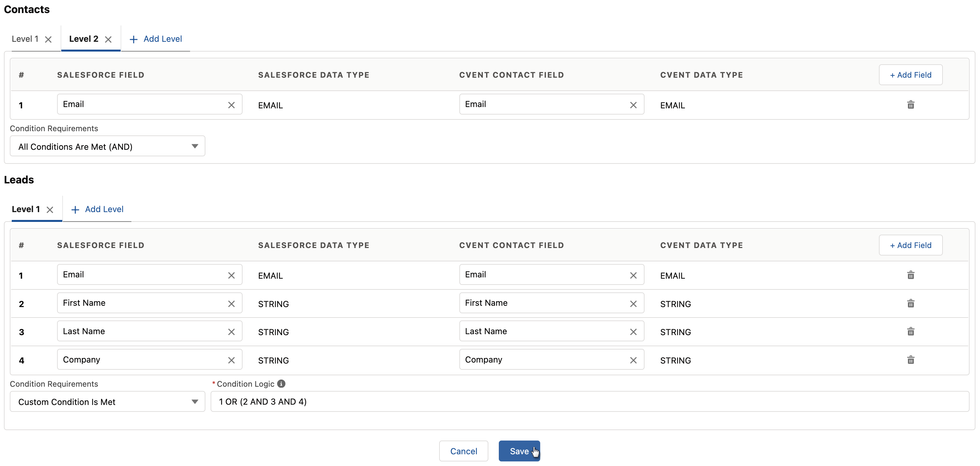Click Add Field in the Contacts table
Screen dimensions: 980x466
click(x=910, y=75)
